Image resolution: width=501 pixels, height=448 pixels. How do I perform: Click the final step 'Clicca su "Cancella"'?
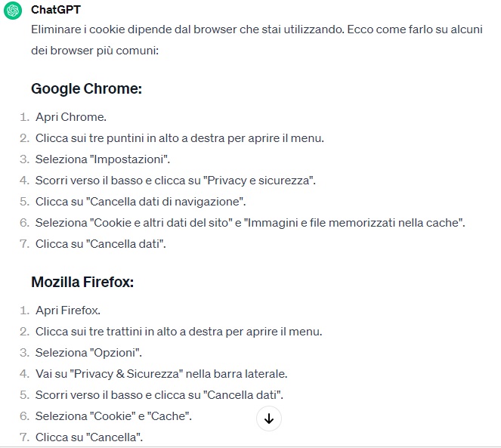click(89, 437)
